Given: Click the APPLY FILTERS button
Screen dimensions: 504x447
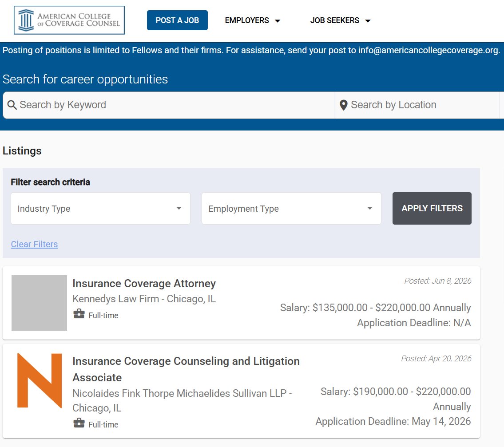Looking at the screenshot, I should click(432, 208).
